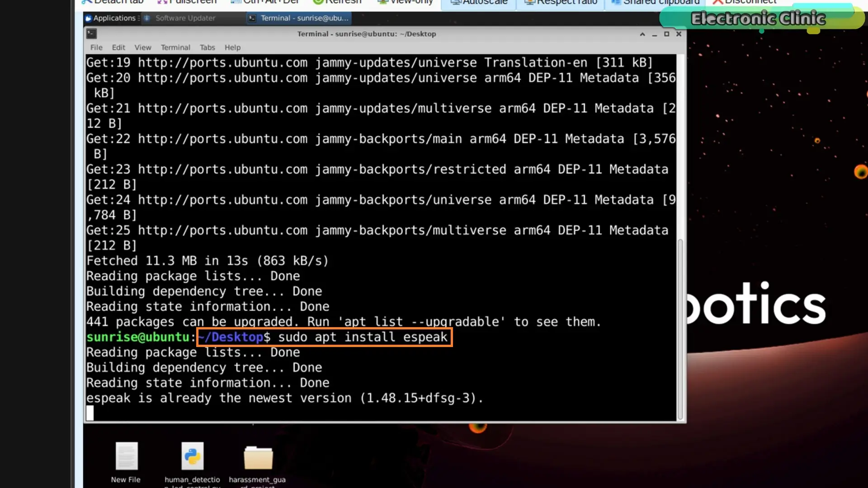Viewport: 868px width, 488px height.
Task: Click the terminal cursor block at prompt
Action: 90,413
